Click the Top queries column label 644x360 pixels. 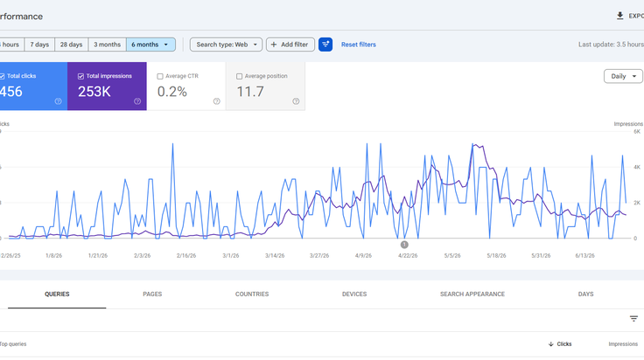coord(13,344)
